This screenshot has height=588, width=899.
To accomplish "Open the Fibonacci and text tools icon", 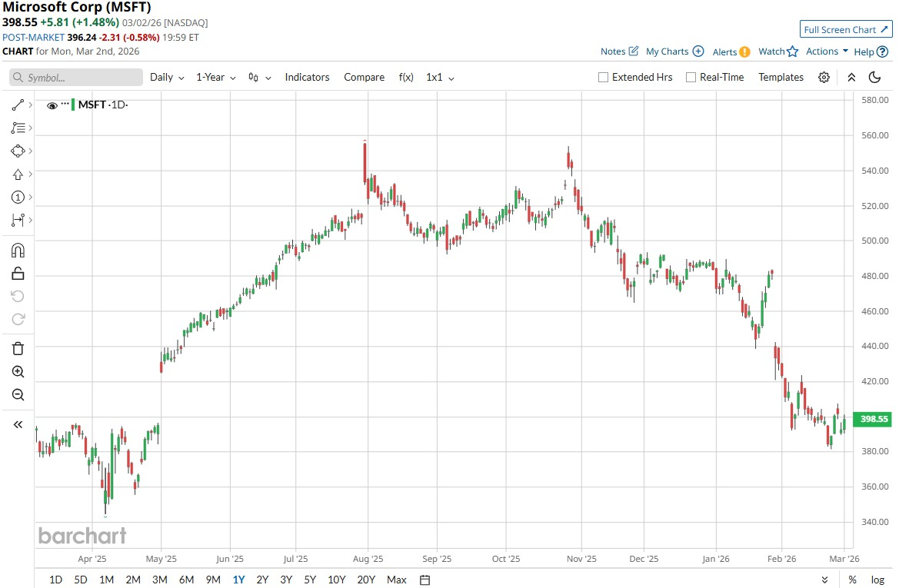I will (x=18, y=128).
